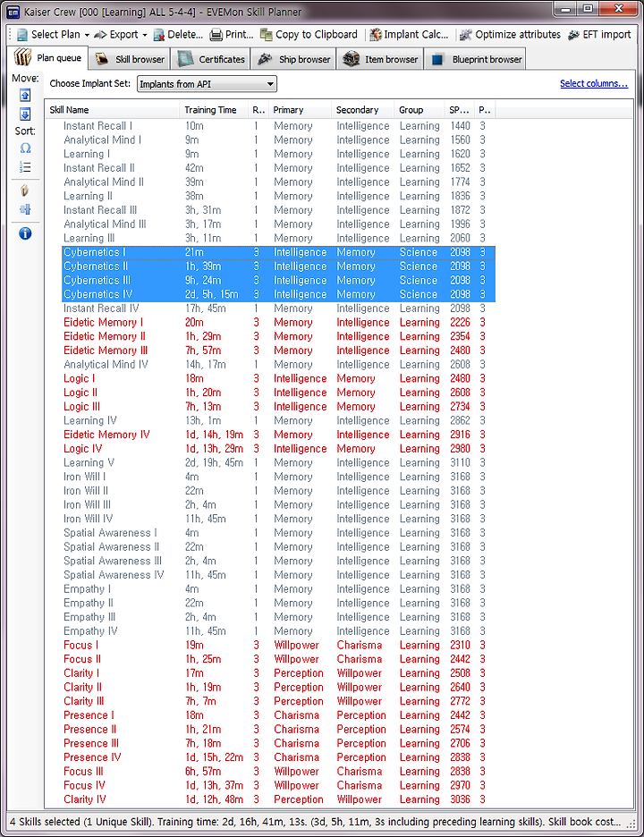Click the Presence IV skill entry
This screenshot has height=837, width=644.
[x=278, y=757]
